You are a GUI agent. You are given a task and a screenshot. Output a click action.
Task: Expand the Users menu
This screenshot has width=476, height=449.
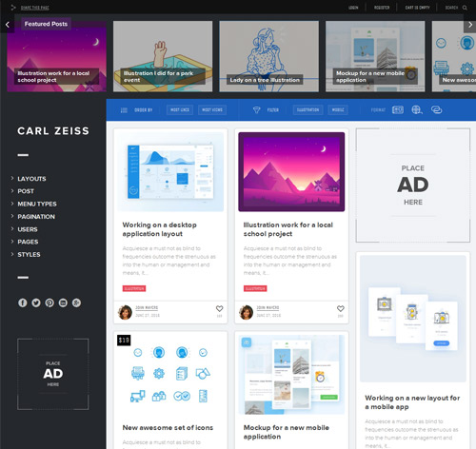point(28,229)
